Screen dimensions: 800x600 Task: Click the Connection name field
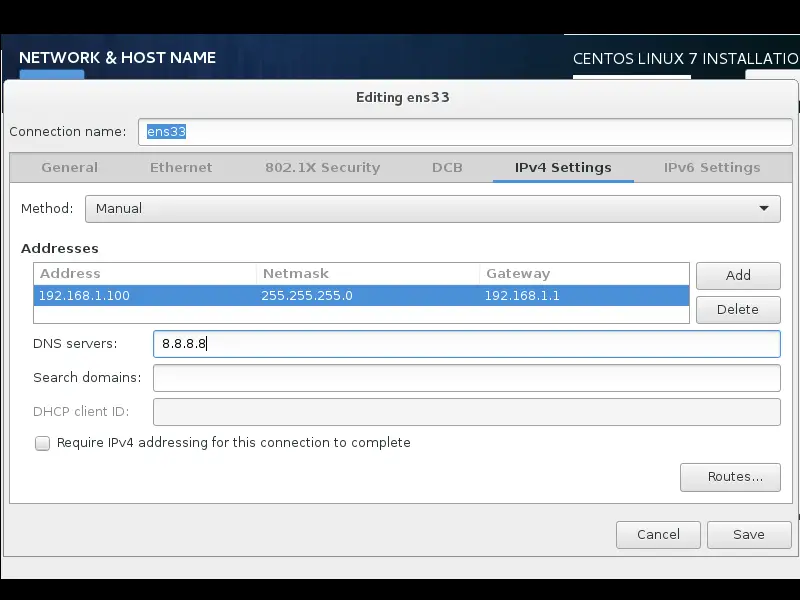point(465,132)
